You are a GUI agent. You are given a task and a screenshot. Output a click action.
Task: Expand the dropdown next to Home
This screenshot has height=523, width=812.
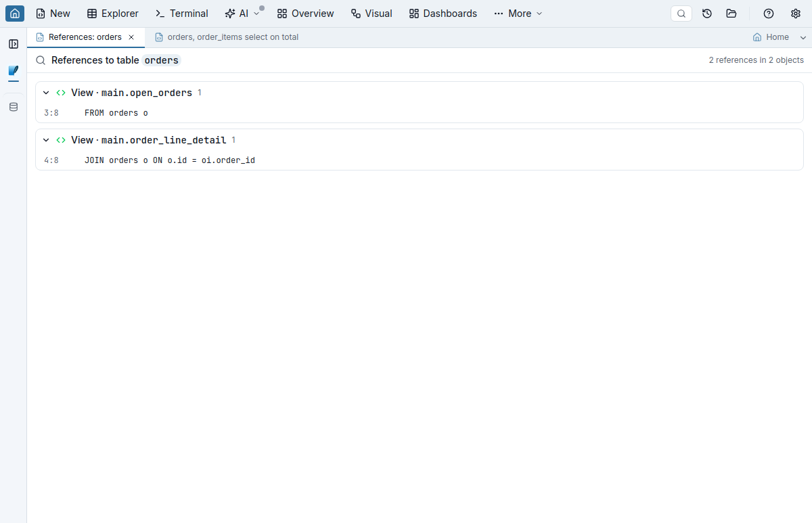point(803,37)
